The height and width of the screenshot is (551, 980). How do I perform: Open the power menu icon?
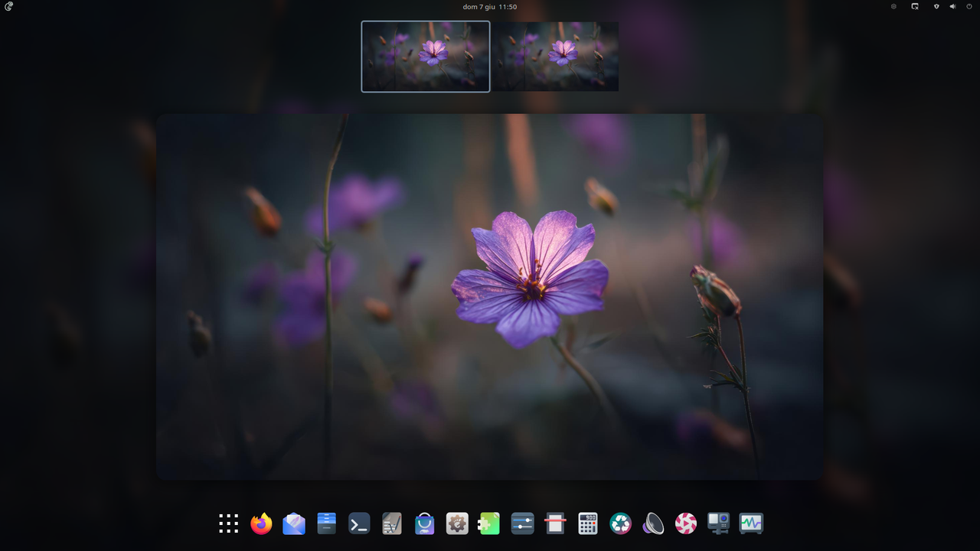tap(969, 6)
